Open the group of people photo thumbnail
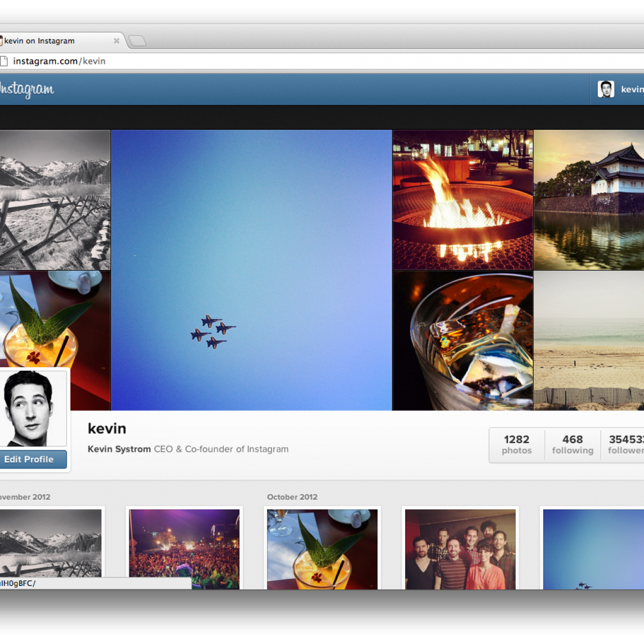This screenshot has height=644, width=644. 460,549
